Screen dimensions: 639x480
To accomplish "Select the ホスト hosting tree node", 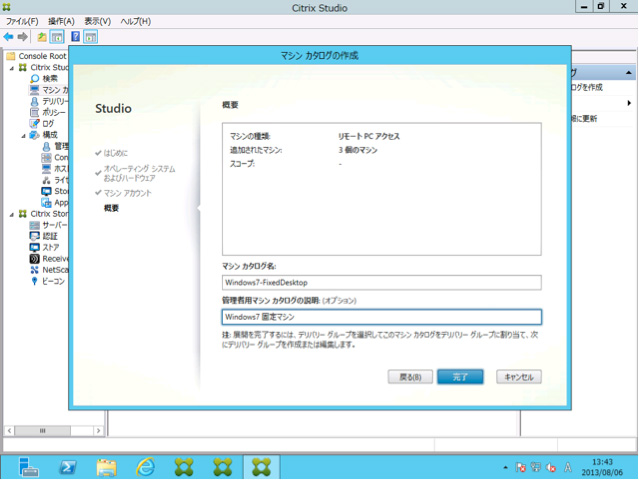I will [x=55, y=168].
